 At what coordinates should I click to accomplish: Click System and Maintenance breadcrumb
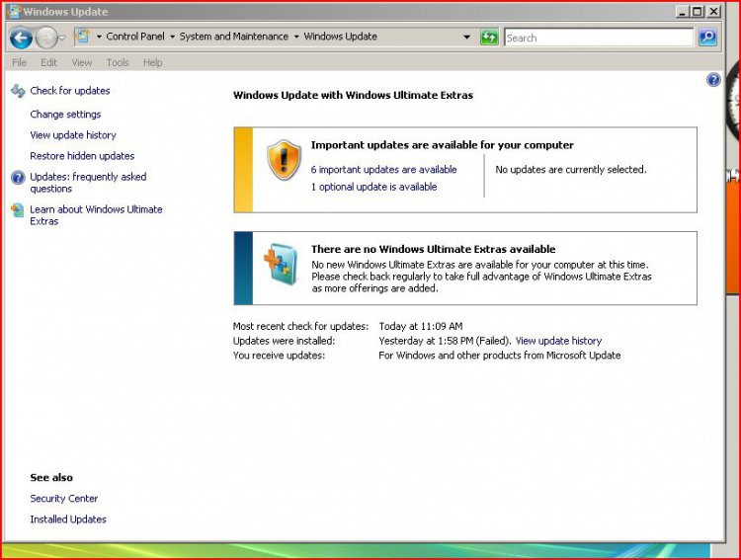(x=233, y=37)
